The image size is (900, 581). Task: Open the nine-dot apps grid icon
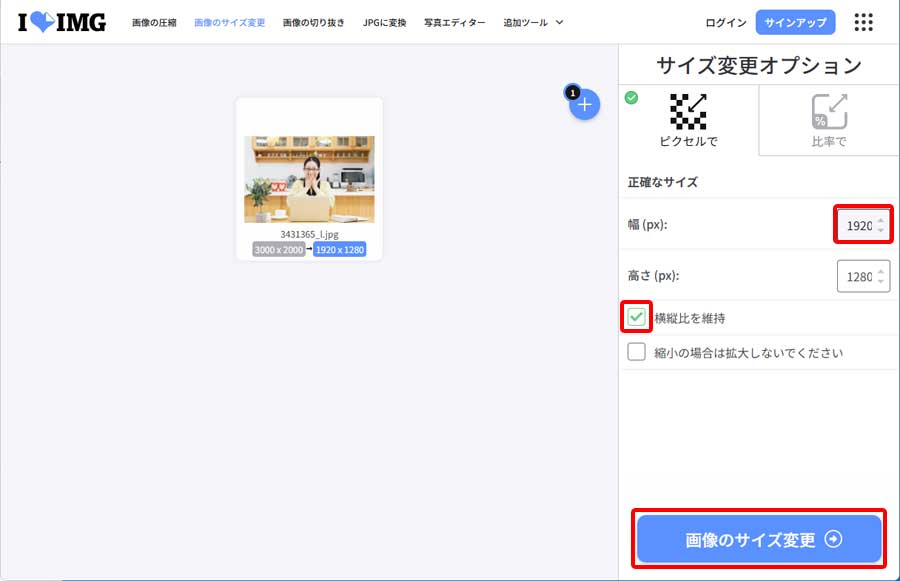863,22
